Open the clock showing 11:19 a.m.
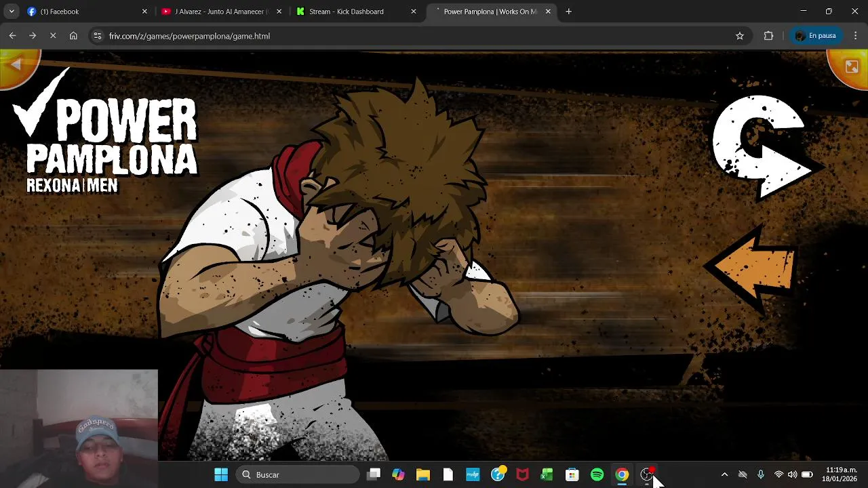Screen dimensions: 868x488 (840, 474)
